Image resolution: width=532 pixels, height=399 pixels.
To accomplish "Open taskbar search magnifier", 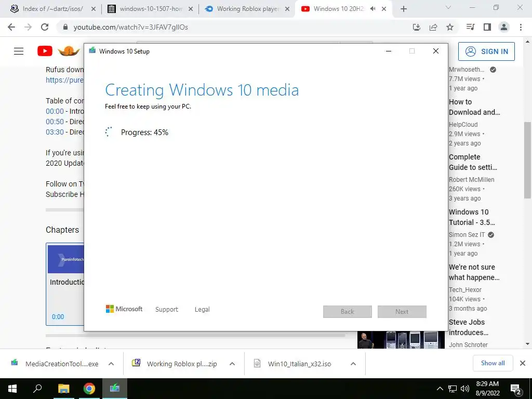I will (x=37, y=389).
